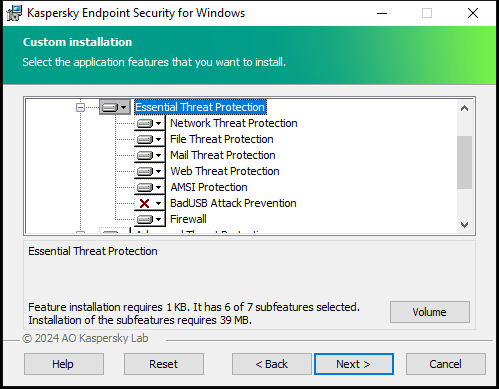Open install-state dropdown for Mail Threat Protection
Viewport: 499px width, 389px height.
click(150, 155)
